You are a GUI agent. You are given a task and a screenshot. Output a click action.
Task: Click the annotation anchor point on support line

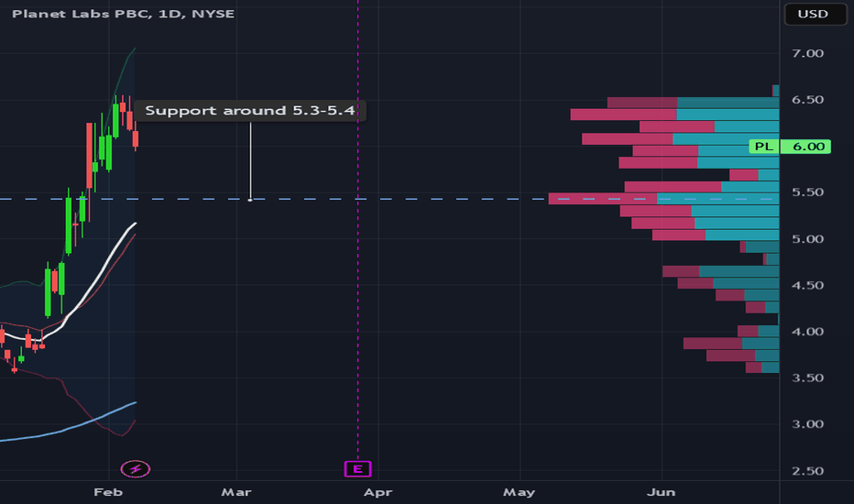(250, 200)
